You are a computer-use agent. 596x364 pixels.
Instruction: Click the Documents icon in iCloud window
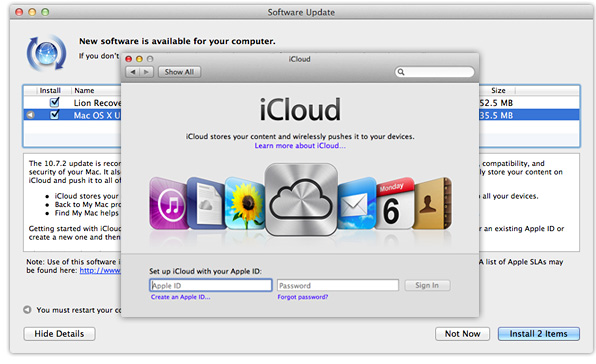point(206,203)
